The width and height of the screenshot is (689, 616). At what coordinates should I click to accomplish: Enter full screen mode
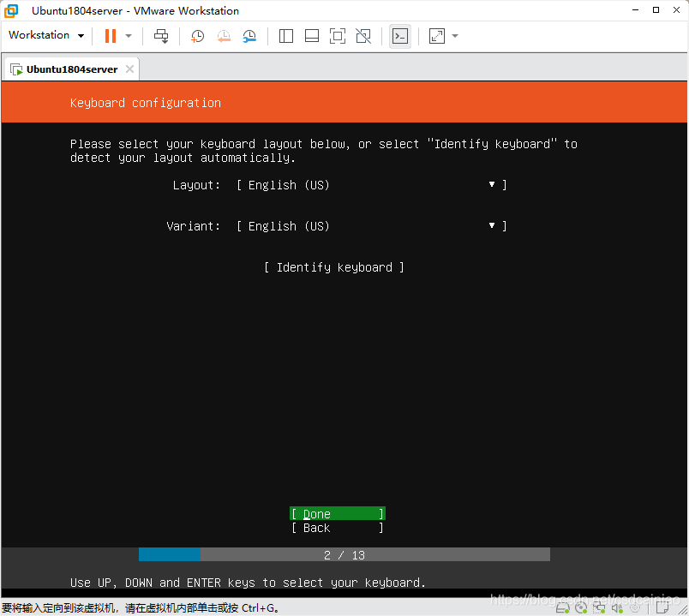click(338, 36)
